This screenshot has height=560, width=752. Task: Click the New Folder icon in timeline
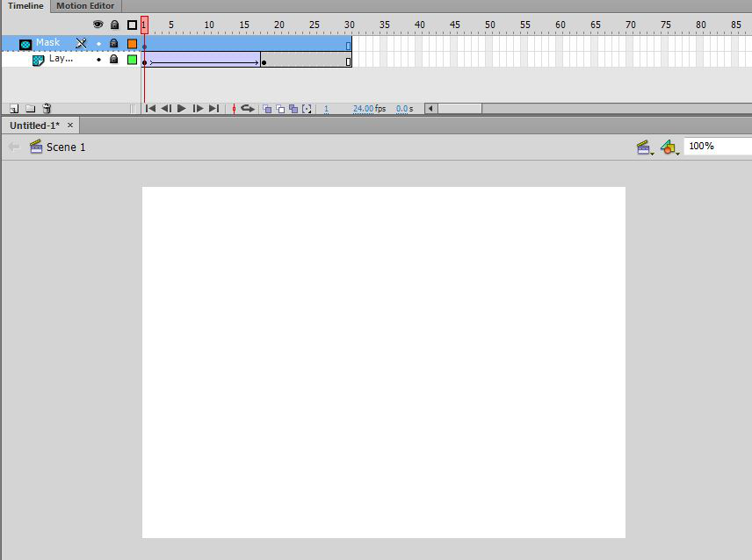(30, 109)
